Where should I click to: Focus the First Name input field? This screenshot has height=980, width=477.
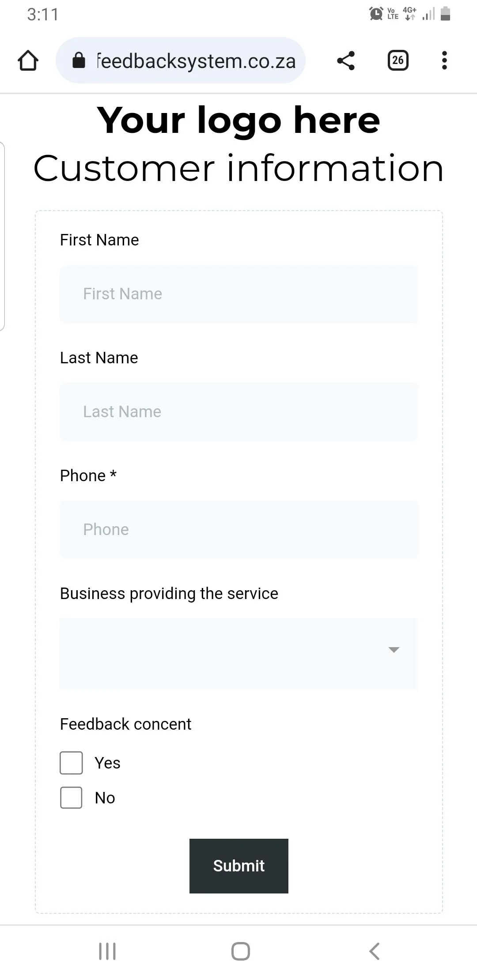click(x=238, y=294)
